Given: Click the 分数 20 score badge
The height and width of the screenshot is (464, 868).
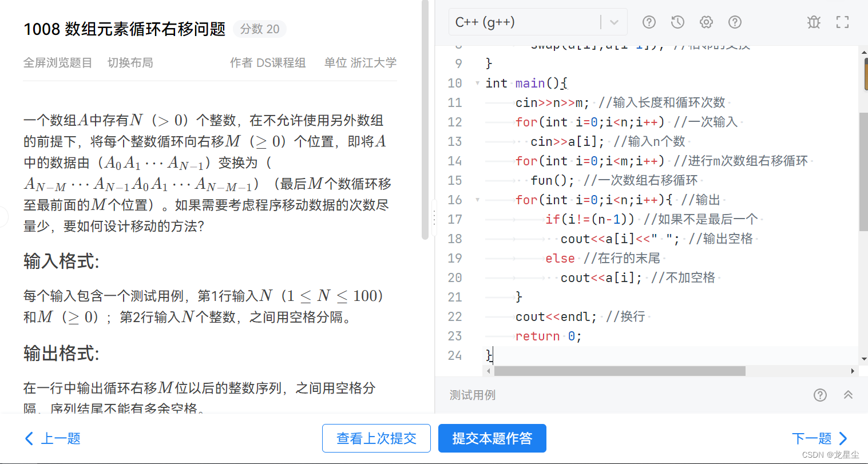Looking at the screenshot, I should click(x=260, y=29).
